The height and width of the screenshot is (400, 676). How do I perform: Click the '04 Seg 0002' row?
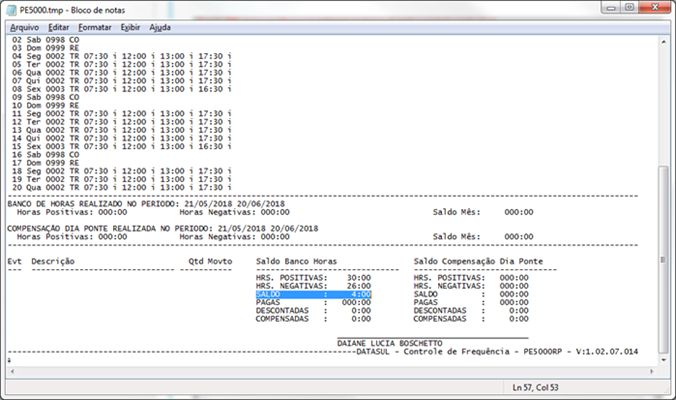pyautogui.click(x=122, y=56)
